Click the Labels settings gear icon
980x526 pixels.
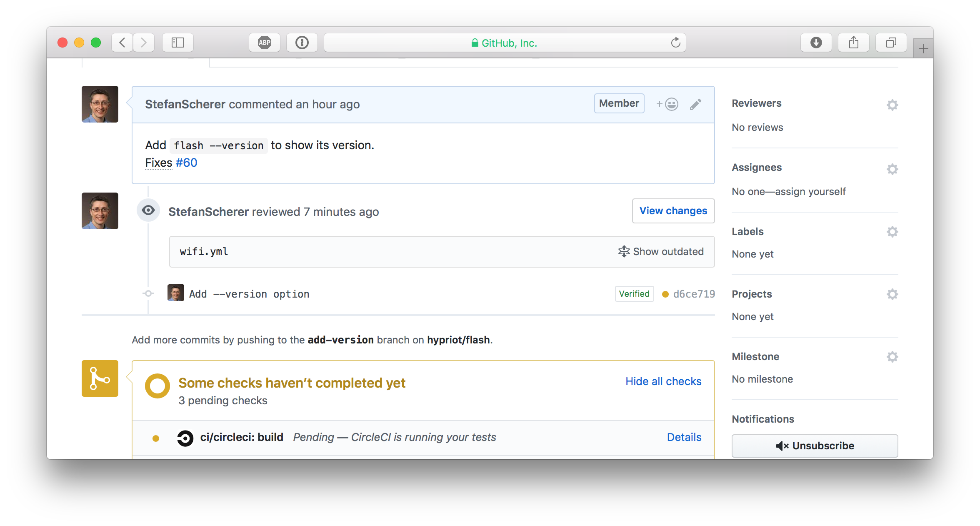click(892, 232)
